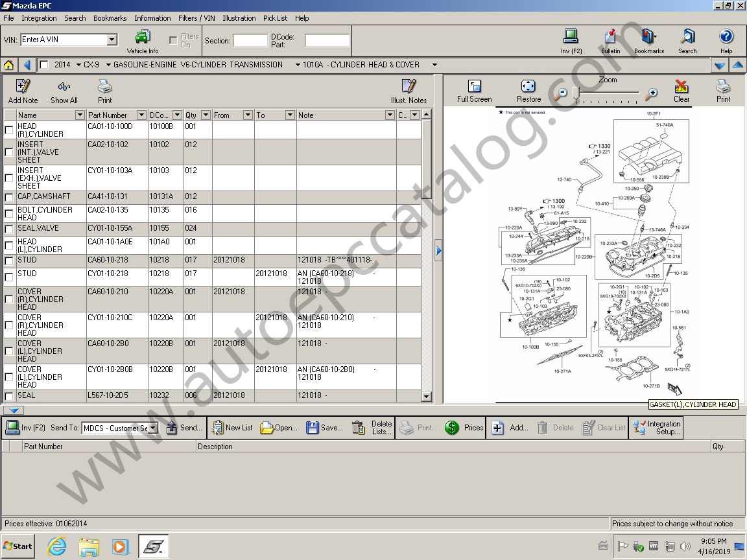The width and height of the screenshot is (747, 560).
Task: Open the Filters / VIN menu
Action: [x=196, y=18]
